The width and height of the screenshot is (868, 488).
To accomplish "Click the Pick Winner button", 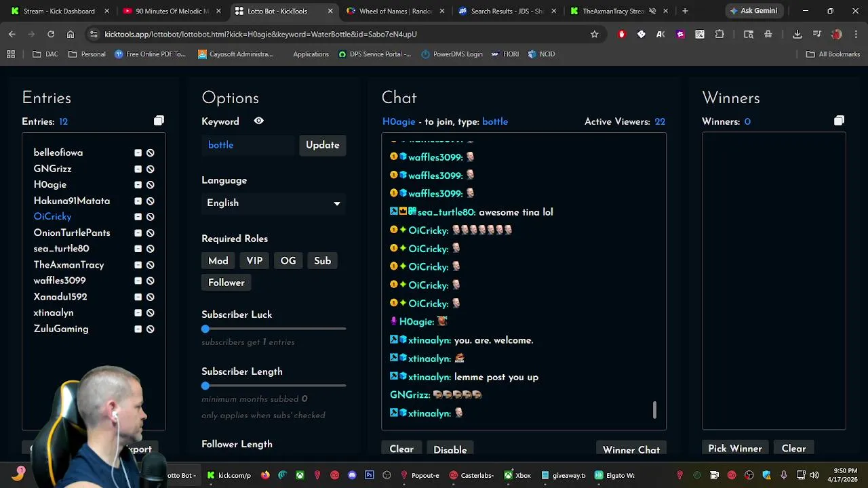I will pyautogui.click(x=735, y=449).
